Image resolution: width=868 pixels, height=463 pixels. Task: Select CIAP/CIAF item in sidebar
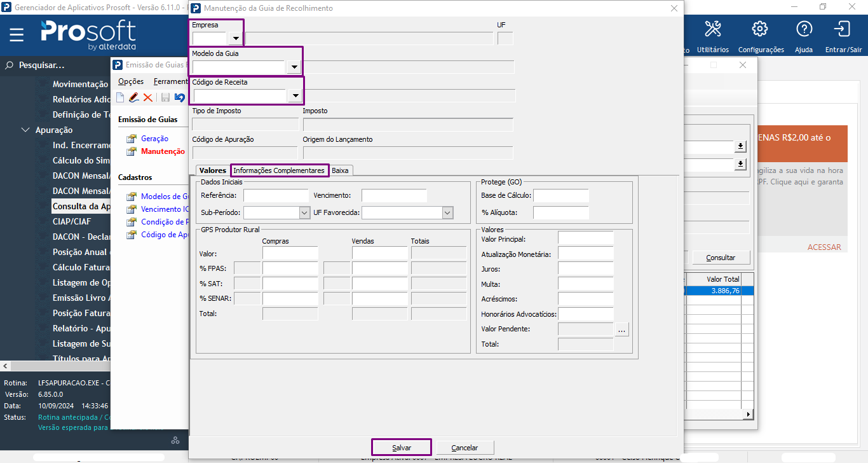(72, 221)
